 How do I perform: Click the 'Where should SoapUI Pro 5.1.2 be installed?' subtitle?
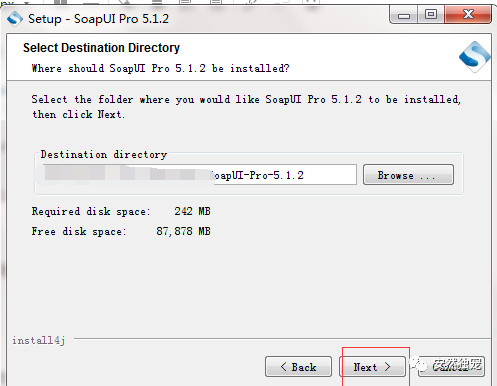160,68
